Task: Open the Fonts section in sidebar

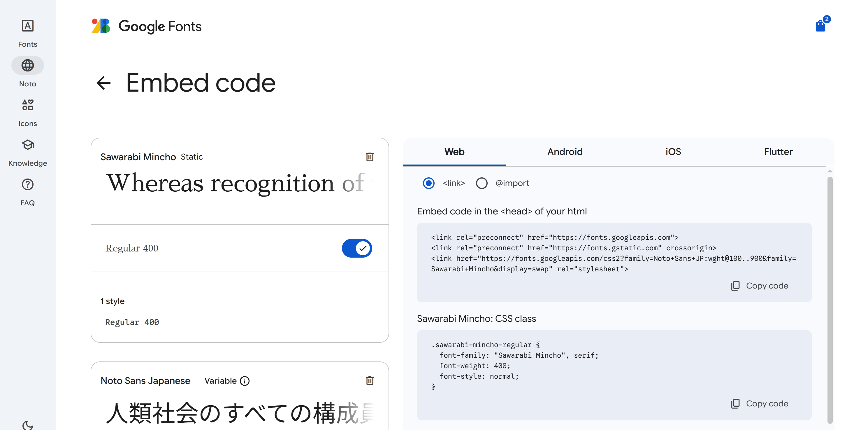Action: 28,33
